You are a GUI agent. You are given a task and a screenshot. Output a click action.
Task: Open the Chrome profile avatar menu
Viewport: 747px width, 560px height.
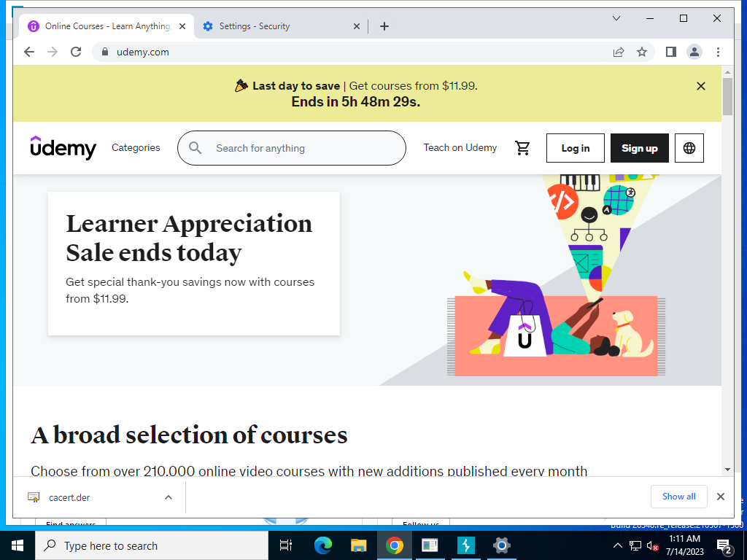click(x=694, y=52)
